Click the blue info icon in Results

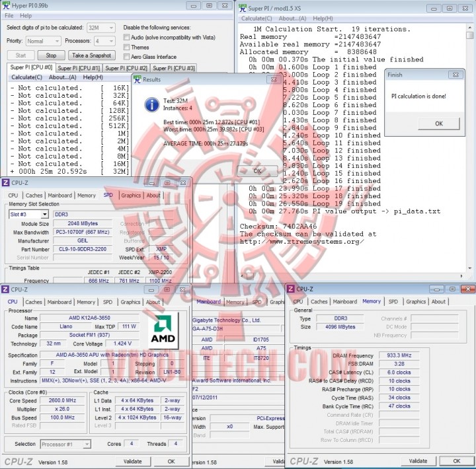(152, 104)
